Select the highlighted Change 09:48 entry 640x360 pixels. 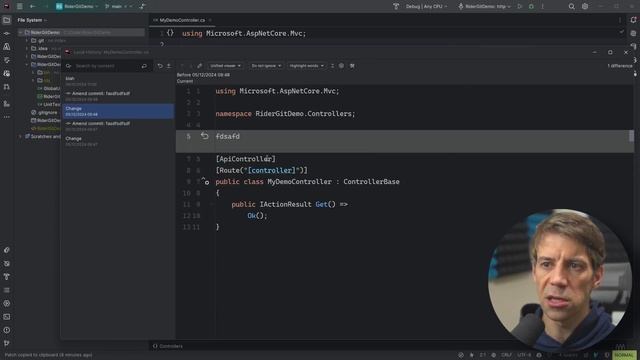coord(118,111)
